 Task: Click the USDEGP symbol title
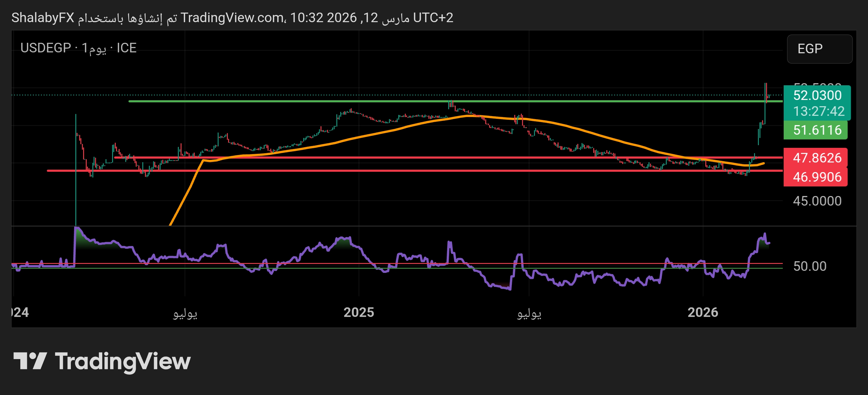point(45,48)
